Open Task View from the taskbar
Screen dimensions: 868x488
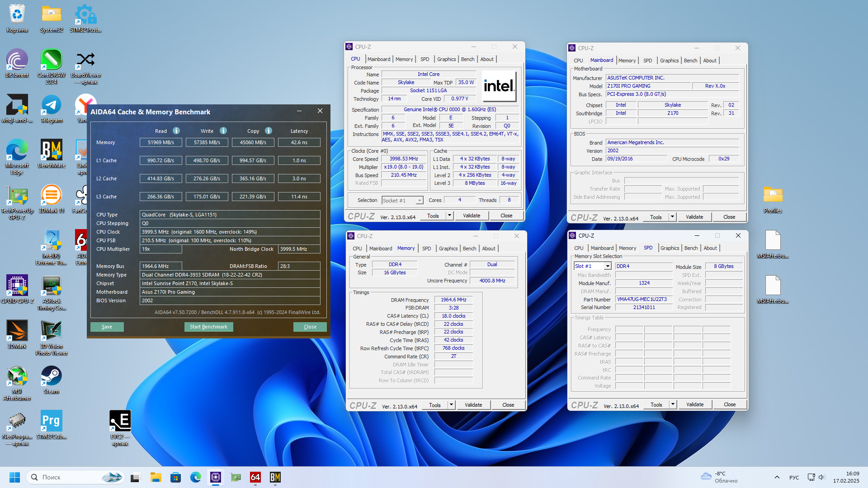tap(136, 477)
